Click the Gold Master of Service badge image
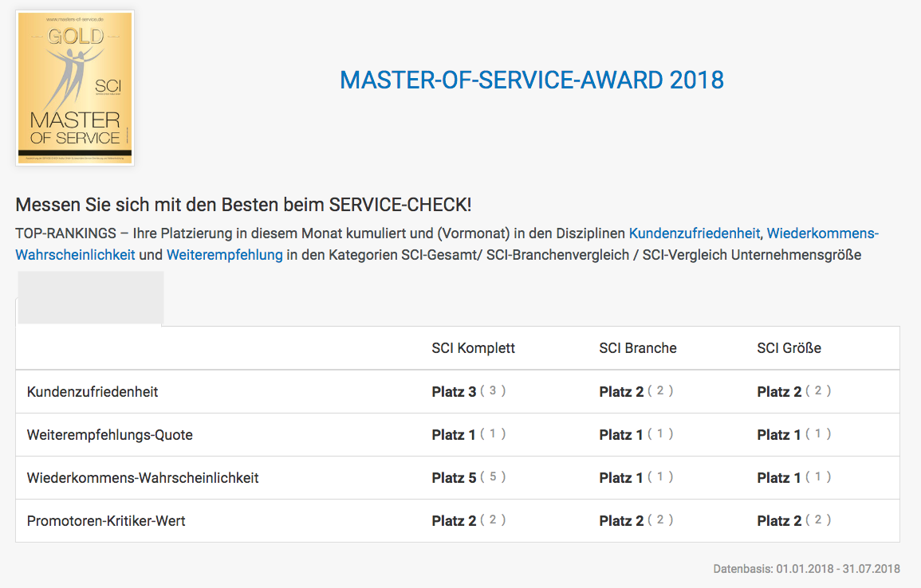Image resolution: width=921 pixels, height=588 pixels. (75, 88)
